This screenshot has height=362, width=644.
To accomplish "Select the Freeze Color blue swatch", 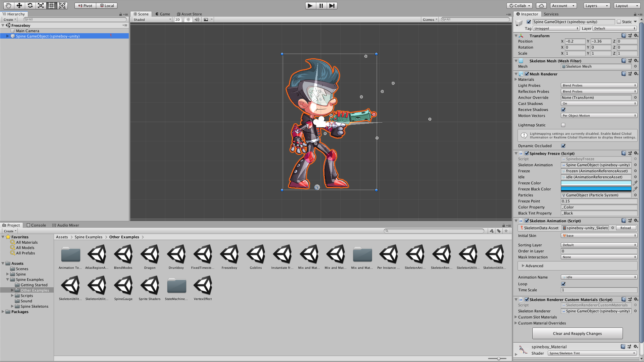I will point(597,183).
